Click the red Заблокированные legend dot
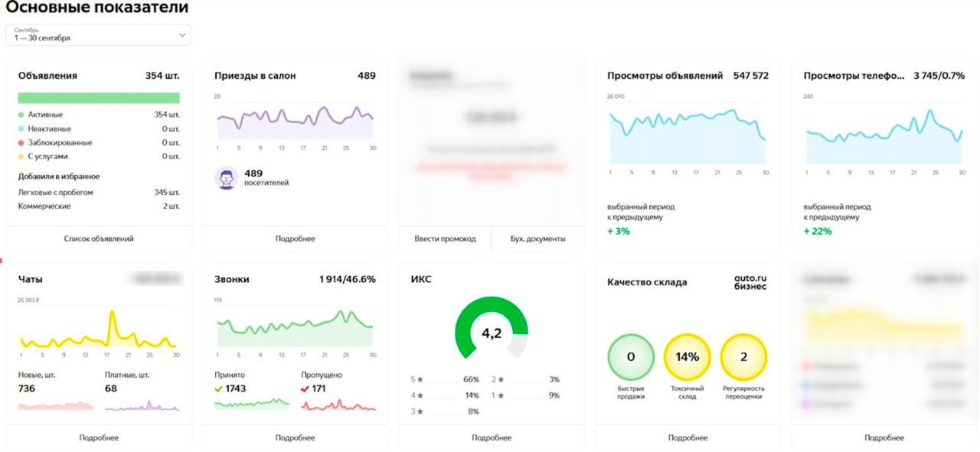980x452 pixels. [21, 143]
